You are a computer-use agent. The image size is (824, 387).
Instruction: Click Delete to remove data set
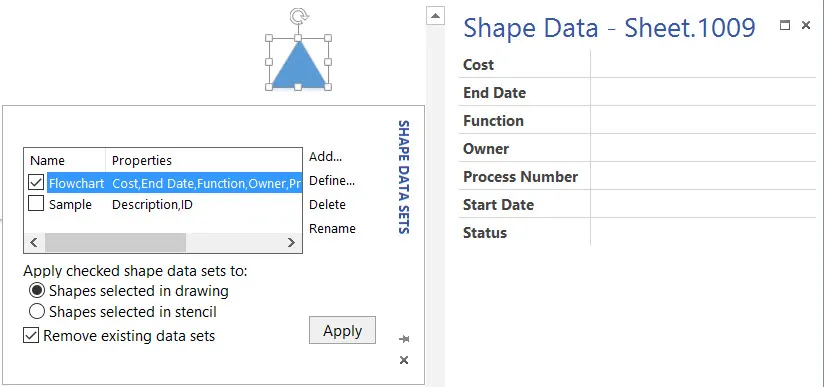327,205
